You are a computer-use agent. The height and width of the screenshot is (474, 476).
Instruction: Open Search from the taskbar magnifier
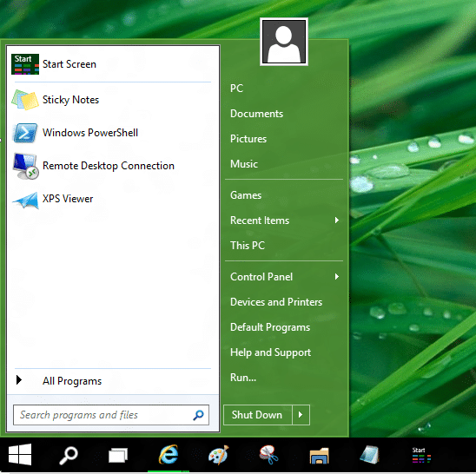(69, 455)
